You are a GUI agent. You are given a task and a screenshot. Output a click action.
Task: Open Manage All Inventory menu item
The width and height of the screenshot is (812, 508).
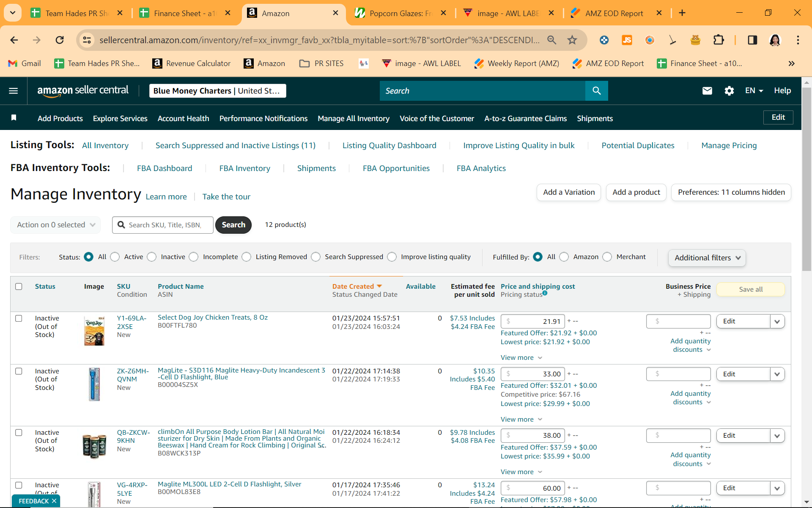(354, 119)
